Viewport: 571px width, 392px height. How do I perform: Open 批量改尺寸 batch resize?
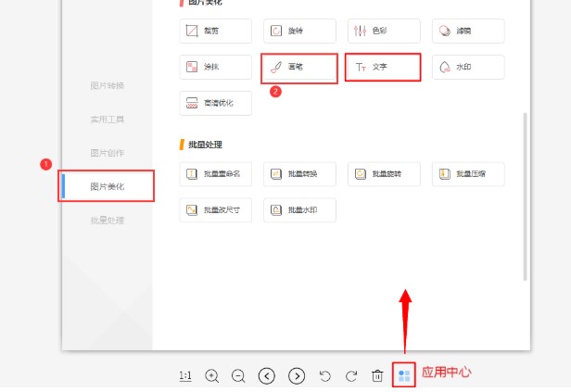pos(215,210)
